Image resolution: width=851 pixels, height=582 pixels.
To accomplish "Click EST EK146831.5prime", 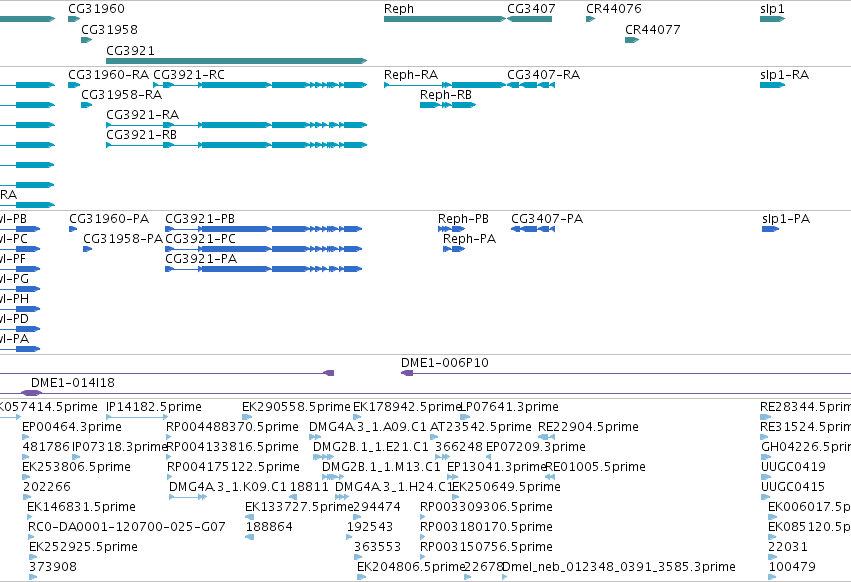I will 30,517.
